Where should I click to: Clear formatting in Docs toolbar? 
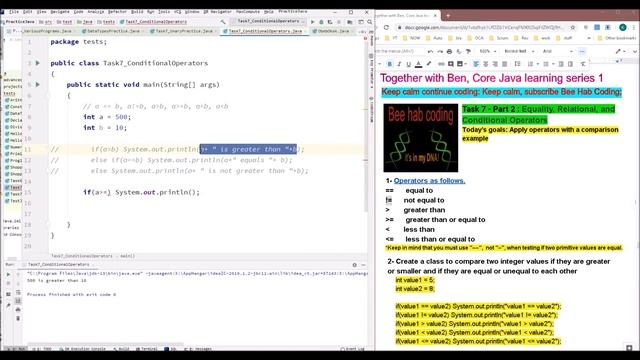point(583,64)
